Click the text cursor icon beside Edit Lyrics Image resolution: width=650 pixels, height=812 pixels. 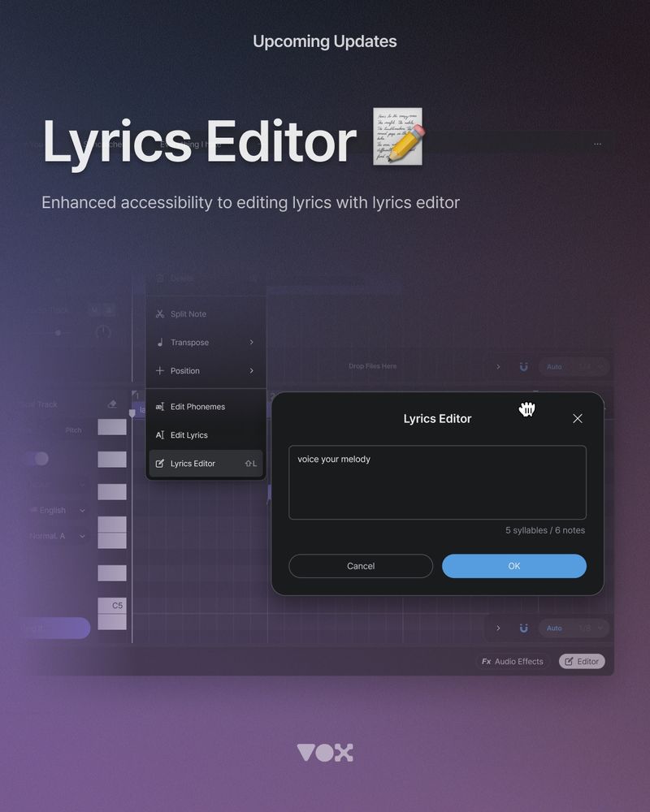(159, 435)
